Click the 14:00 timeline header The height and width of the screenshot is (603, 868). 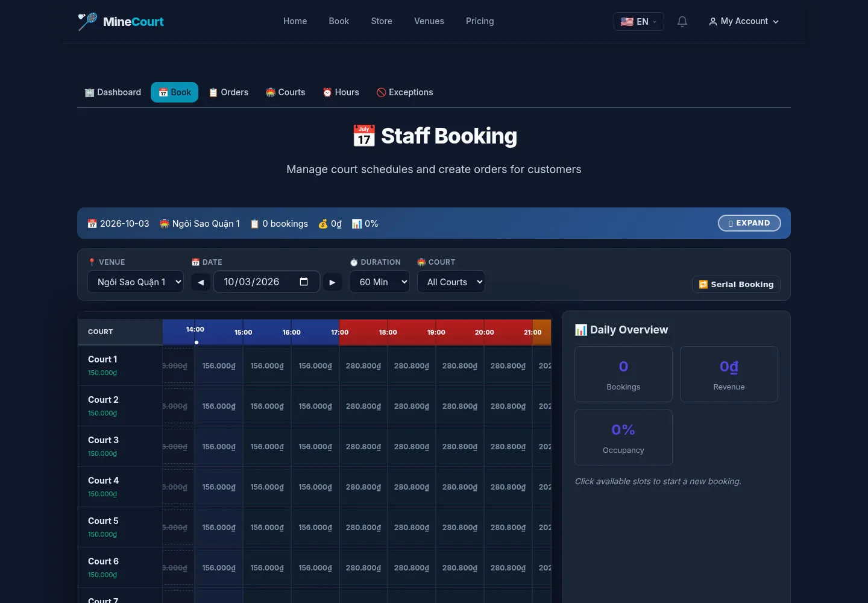pos(195,329)
